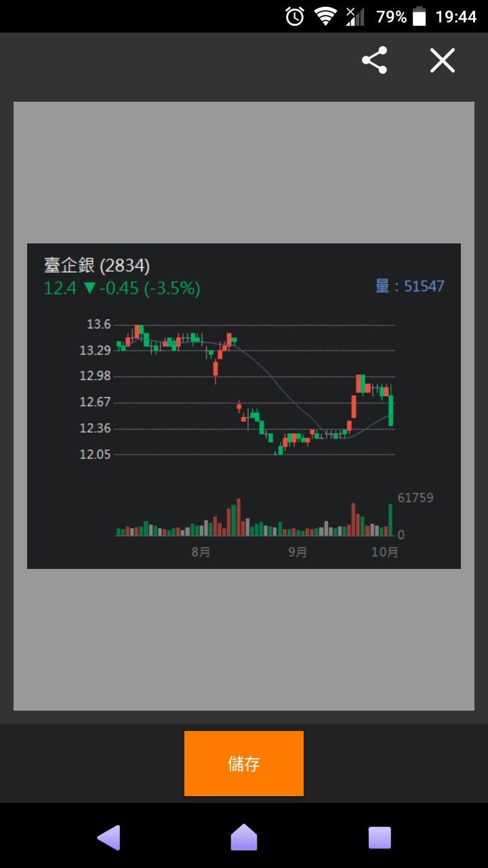Tap the 79% battery percentage text
Viewport: 488px width, 868px height.
coord(391,17)
